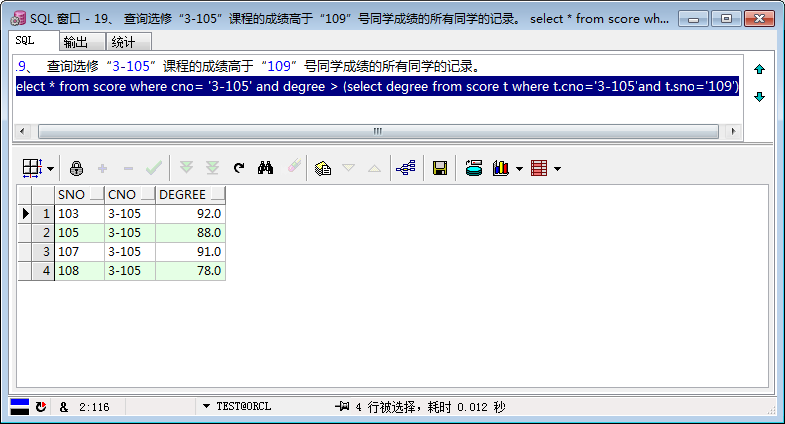Click the down triangle next record icon
The width and height of the screenshot is (785, 424).
pyautogui.click(x=348, y=168)
